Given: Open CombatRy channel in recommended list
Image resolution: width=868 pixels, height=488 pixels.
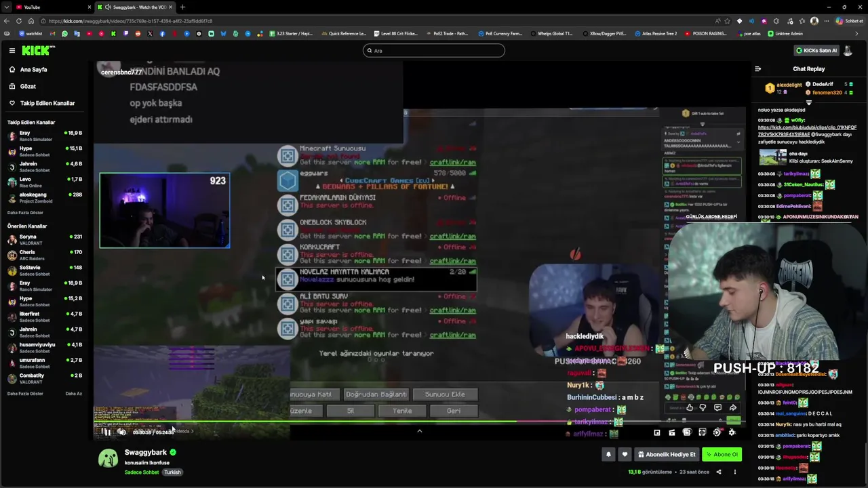Looking at the screenshot, I should (x=44, y=378).
